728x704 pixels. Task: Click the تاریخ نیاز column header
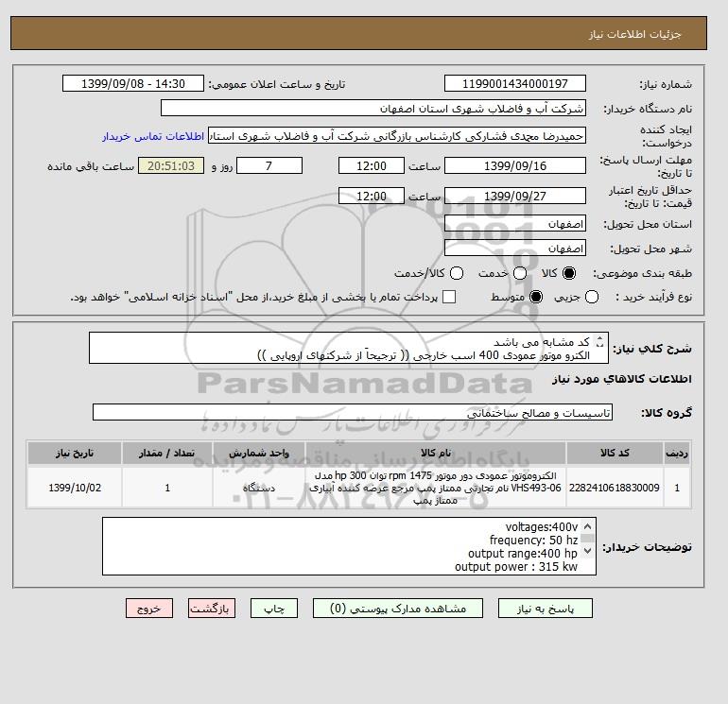click(x=75, y=453)
